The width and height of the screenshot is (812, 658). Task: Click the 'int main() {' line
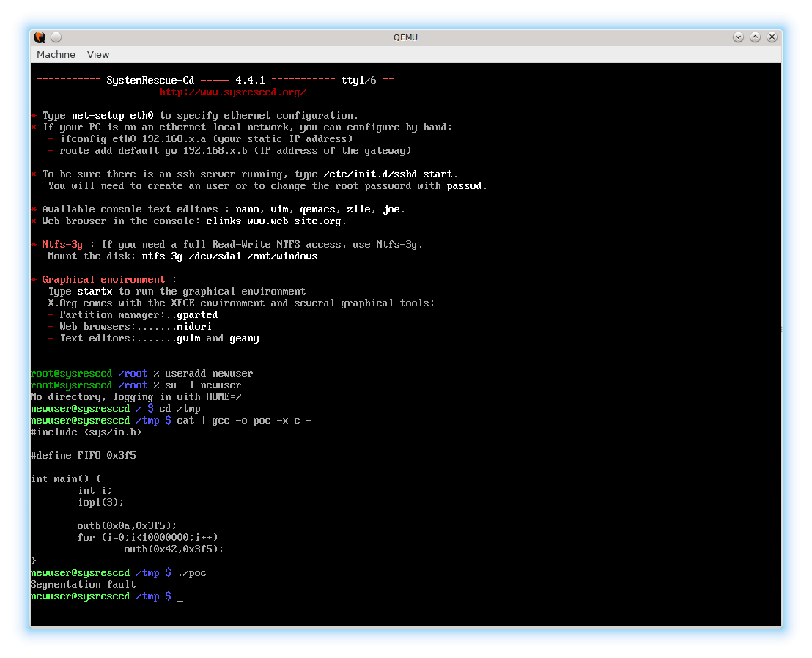click(x=66, y=479)
